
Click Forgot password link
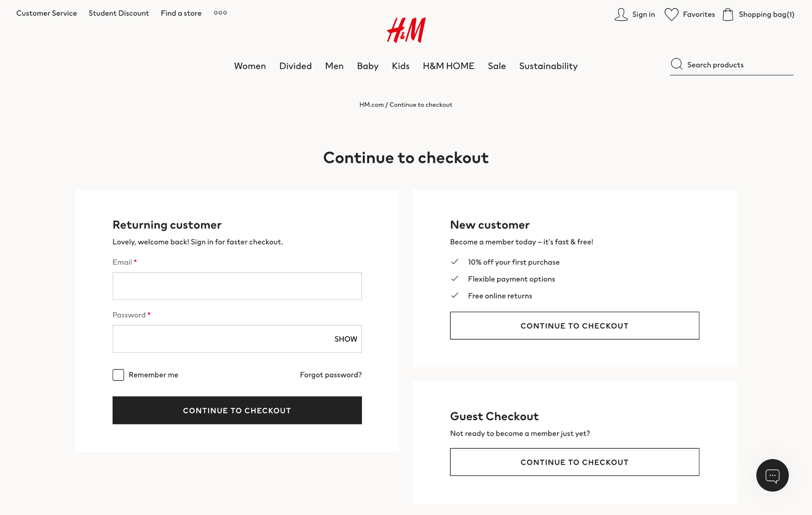(331, 375)
